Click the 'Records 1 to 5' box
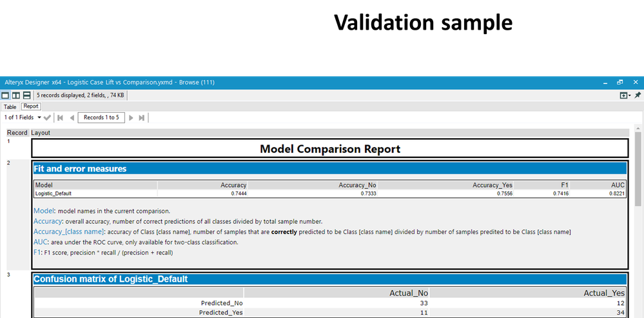The width and height of the screenshot is (644, 318). (x=101, y=117)
